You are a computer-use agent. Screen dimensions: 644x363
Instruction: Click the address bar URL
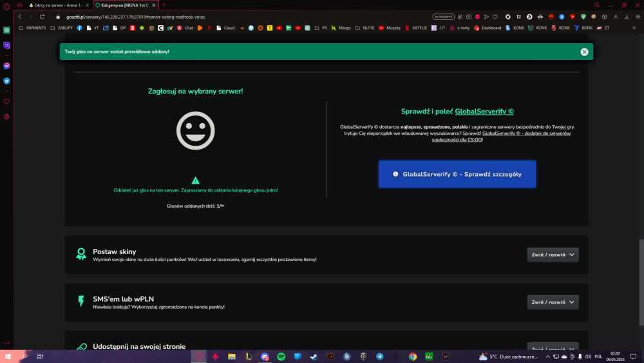coord(135,17)
